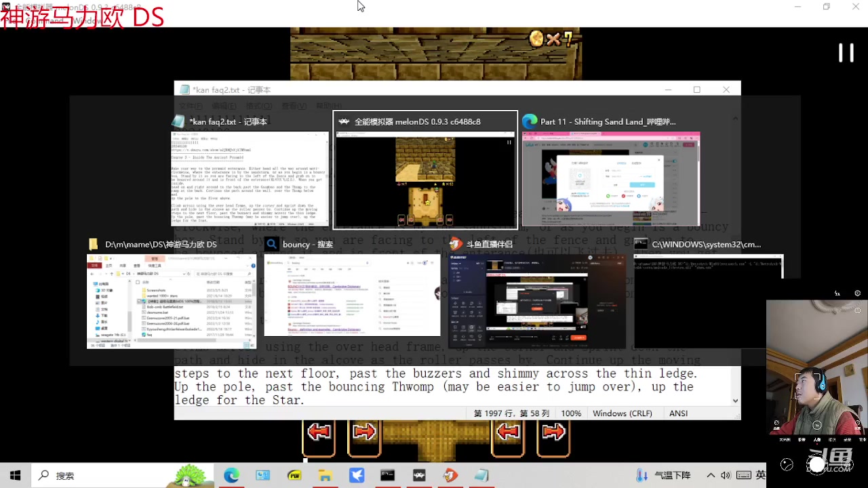Tap the first red left arrow in game
The image size is (868, 488).
click(x=319, y=431)
